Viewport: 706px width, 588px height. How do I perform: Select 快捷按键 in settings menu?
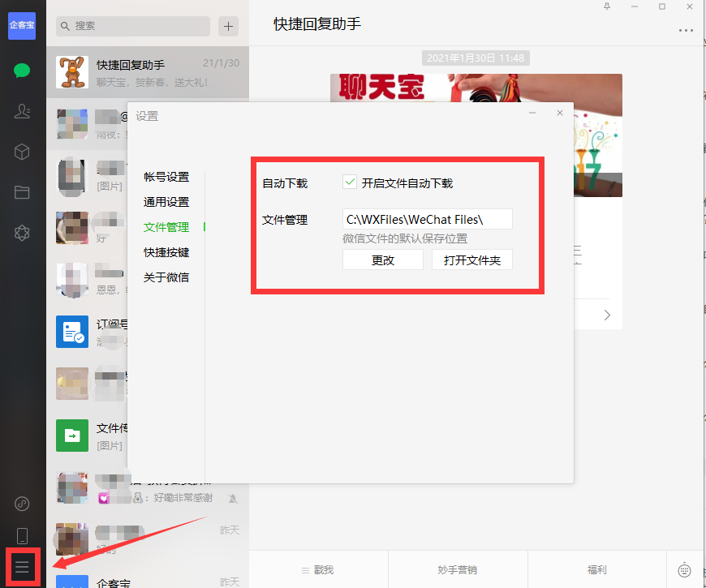(x=166, y=252)
